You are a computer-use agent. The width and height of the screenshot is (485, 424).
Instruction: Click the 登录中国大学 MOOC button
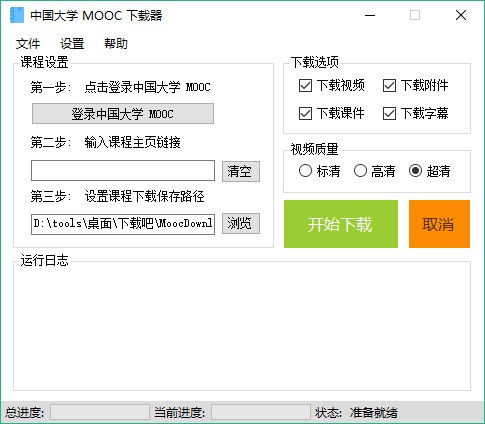(123, 114)
